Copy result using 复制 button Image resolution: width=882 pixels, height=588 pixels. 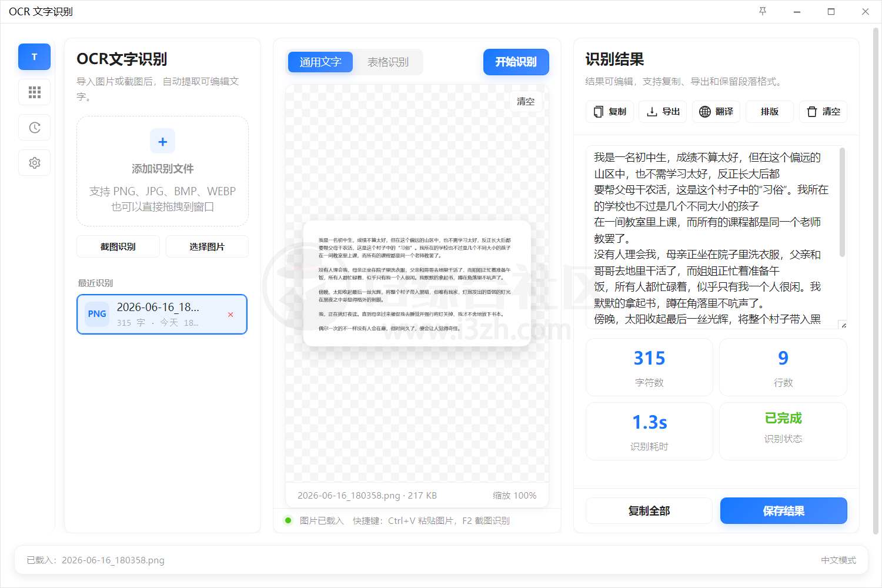[x=610, y=112]
